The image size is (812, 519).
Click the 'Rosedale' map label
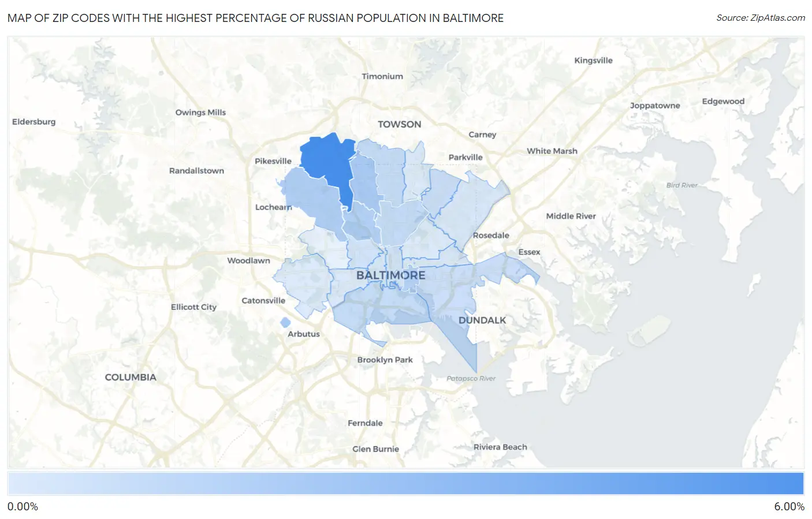pyautogui.click(x=491, y=236)
